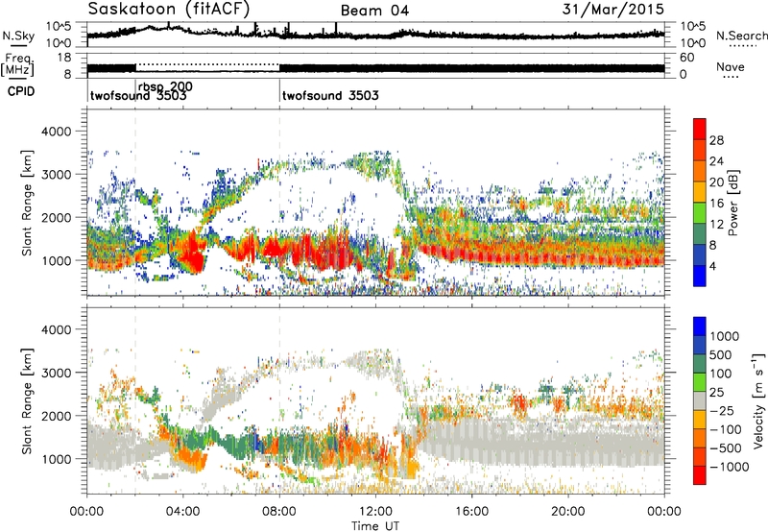Click the '1000' tick on the Velocity scale
Viewport: 768px width, 532px height.
(724, 336)
